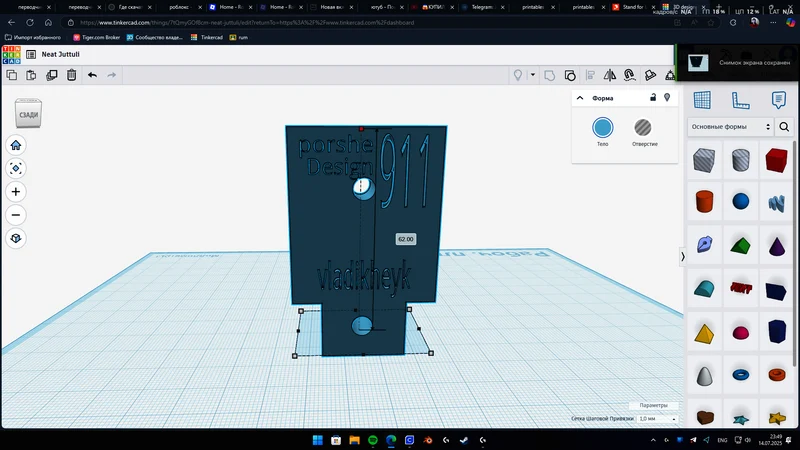
Task: Click the Mirror tool icon
Action: pyautogui.click(x=610, y=76)
